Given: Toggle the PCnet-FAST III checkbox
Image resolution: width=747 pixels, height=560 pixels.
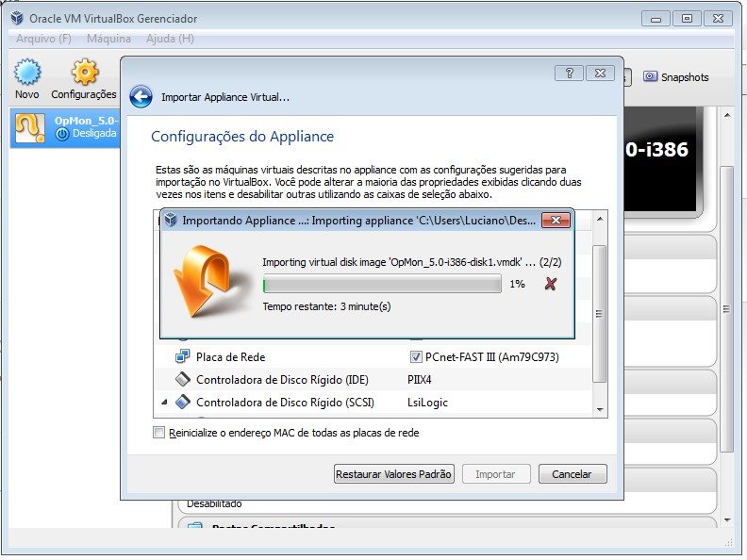Looking at the screenshot, I should click(x=416, y=357).
